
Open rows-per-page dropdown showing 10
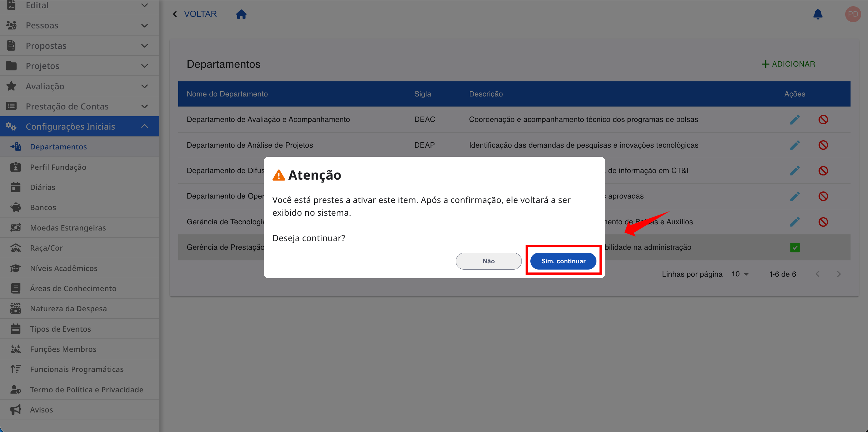tap(740, 274)
